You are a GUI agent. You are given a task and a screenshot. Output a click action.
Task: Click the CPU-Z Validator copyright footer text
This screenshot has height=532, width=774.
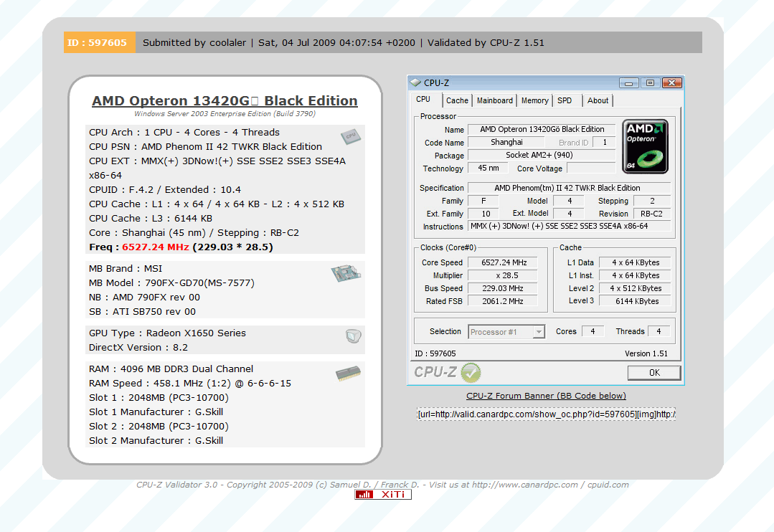pos(382,485)
